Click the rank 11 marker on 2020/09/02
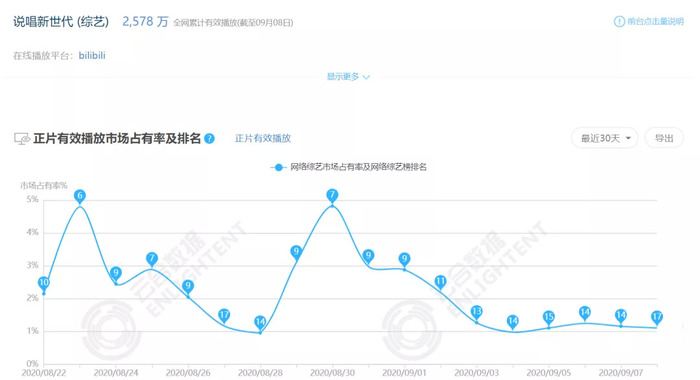This screenshot has height=380, width=700. pos(440,281)
